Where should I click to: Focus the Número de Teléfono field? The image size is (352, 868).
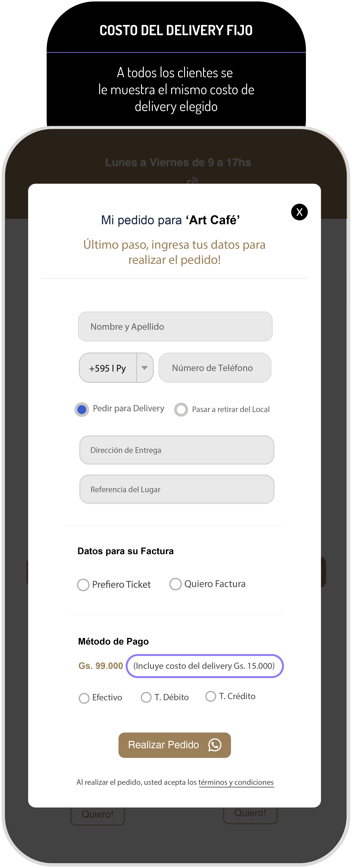(215, 368)
